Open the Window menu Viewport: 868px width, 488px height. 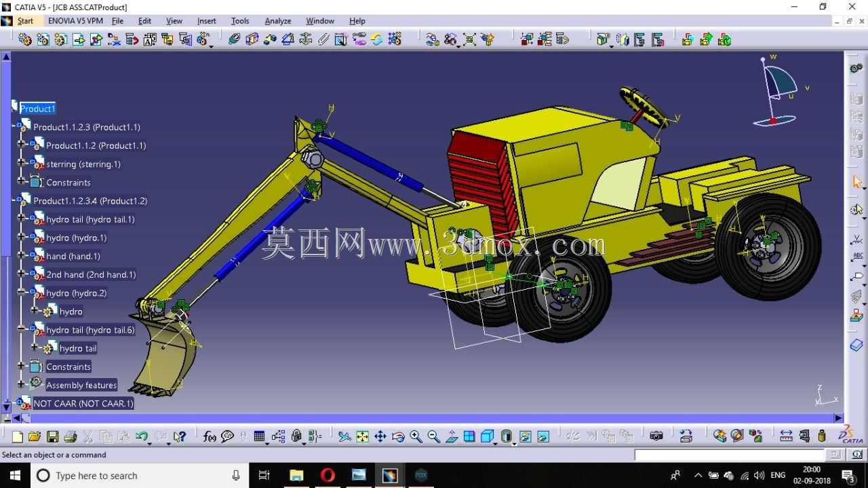click(x=320, y=21)
